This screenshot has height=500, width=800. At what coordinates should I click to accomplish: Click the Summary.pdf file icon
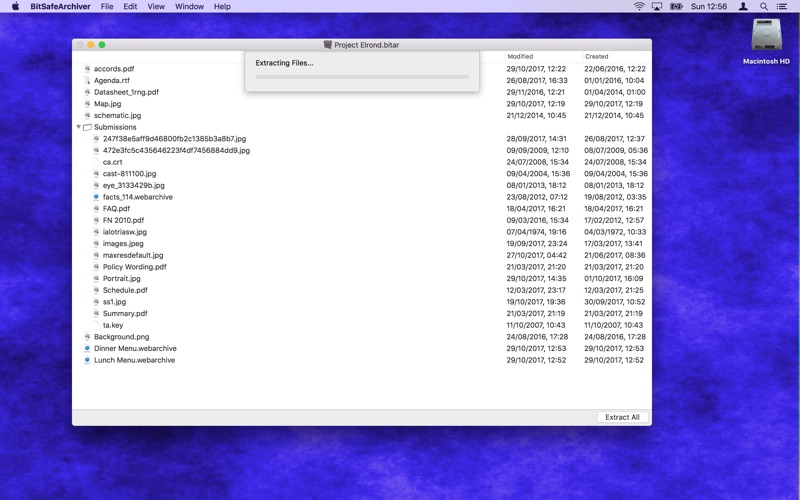click(96, 313)
